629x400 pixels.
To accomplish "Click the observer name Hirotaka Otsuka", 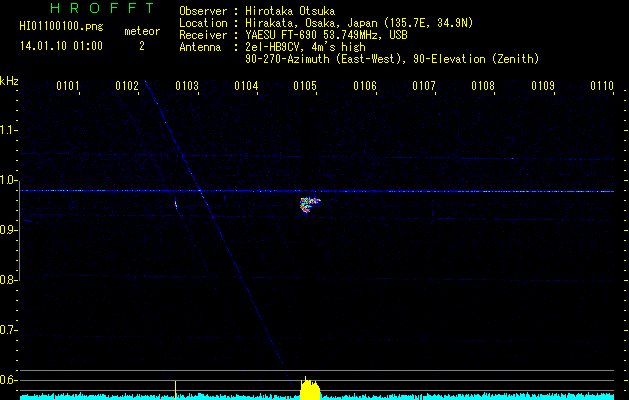I will (290, 11).
